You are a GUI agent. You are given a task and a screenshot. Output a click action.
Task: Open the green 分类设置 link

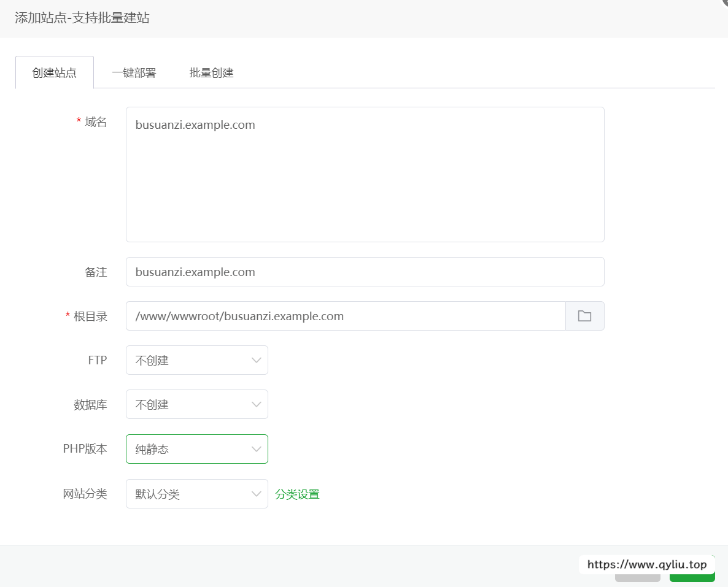pyautogui.click(x=297, y=494)
